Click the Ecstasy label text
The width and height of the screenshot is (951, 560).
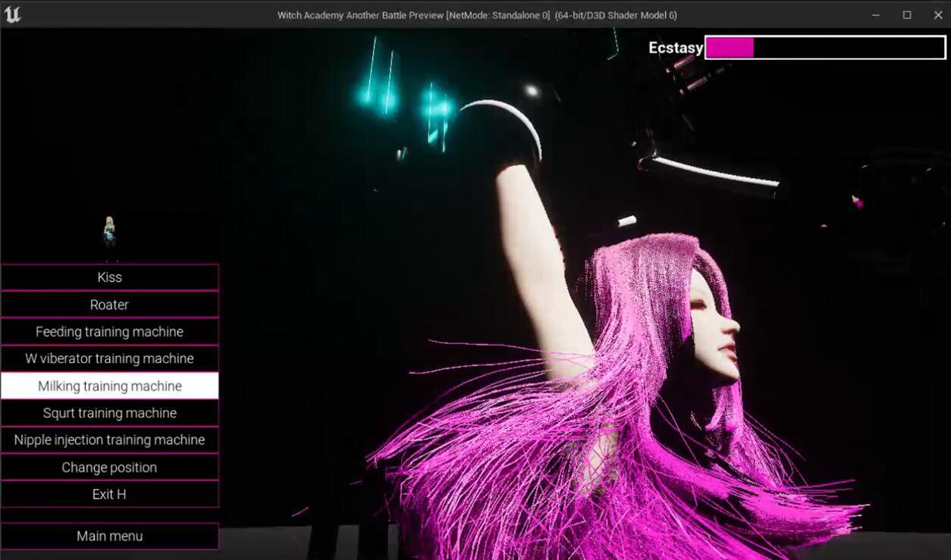pyautogui.click(x=675, y=47)
